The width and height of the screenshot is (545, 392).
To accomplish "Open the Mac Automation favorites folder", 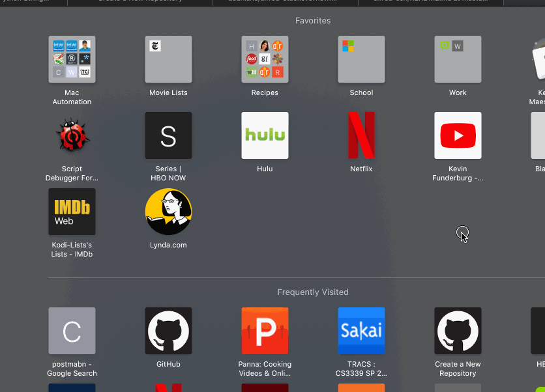I will [72, 59].
